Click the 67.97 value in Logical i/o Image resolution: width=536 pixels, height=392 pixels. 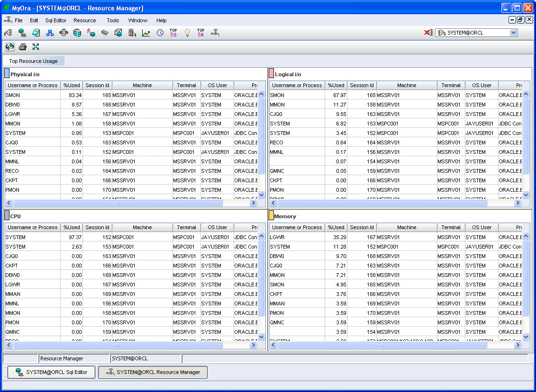pos(336,95)
